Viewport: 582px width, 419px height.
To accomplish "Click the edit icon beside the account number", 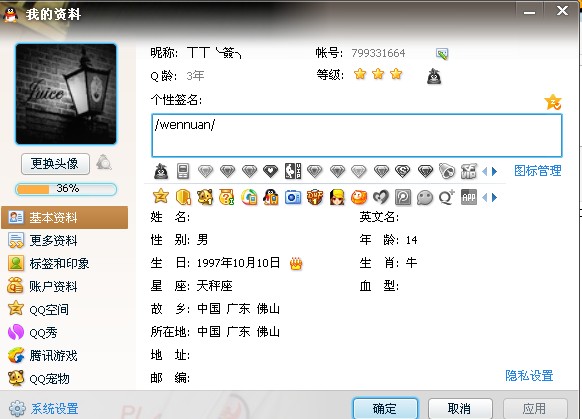I will pyautogui.click(x=442, y=54).
